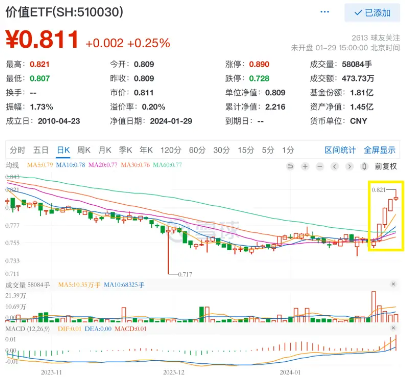Switch to the 15分 interval tab
The image size is (405, 381).
(246, 150)
